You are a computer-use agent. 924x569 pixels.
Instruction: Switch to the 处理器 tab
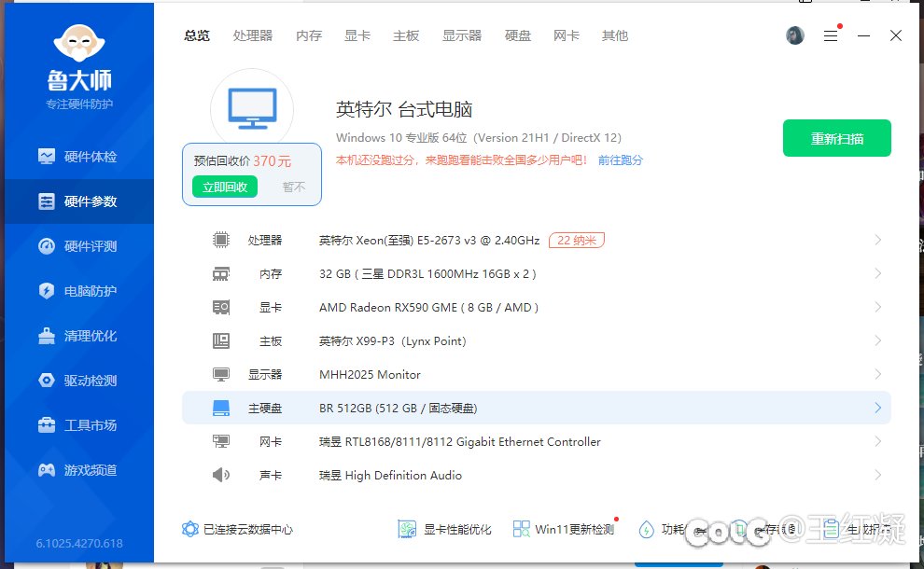click(253, 36)
